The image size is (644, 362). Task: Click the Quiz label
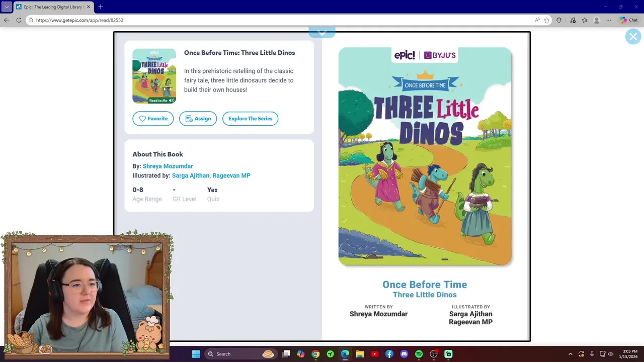pos(213,199)
